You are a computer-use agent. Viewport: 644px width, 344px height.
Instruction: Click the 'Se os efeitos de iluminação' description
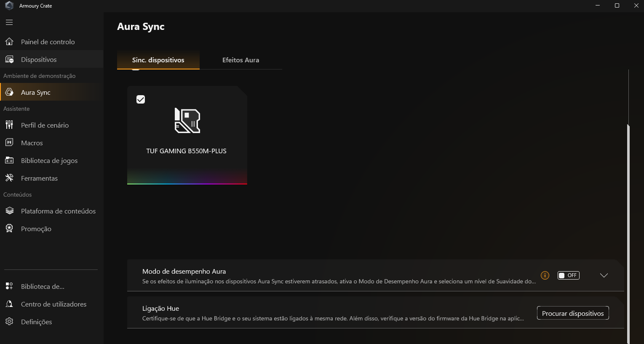point(339,281)
